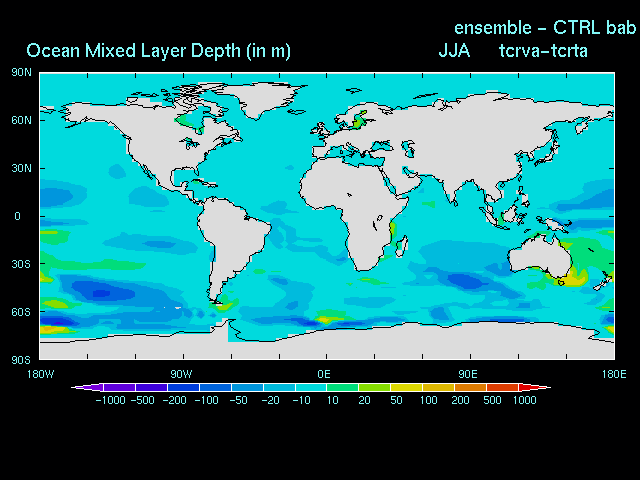The height and width of the screenshot is (480, 640).
Task: Click the 90N latitude axis label
Action: 22,72
